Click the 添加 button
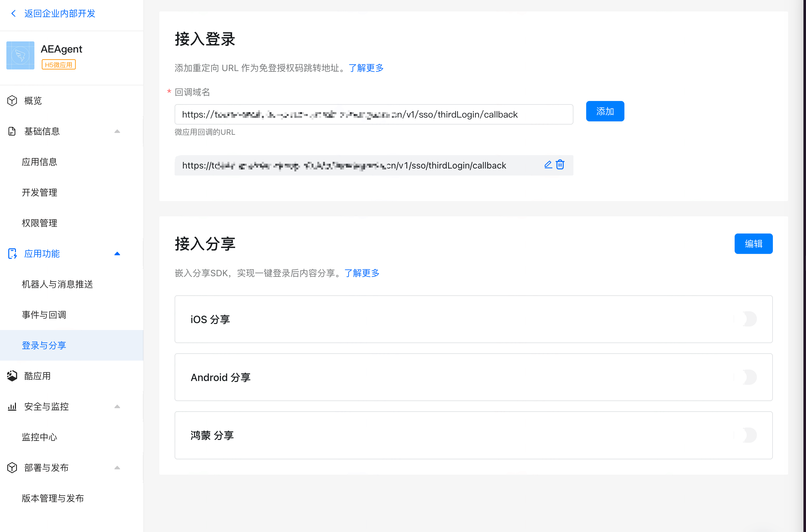806x532 pixels. pyautogui.click(x=605, y=111)
